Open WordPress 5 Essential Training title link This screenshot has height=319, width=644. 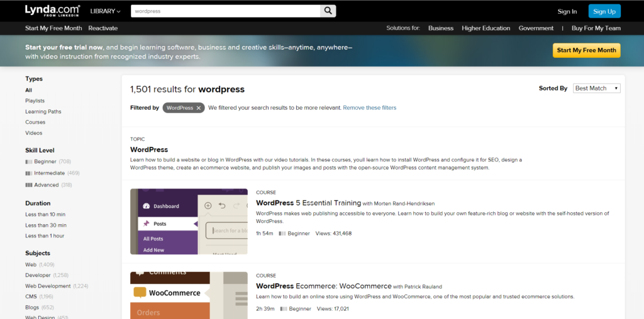click(308, 203)
